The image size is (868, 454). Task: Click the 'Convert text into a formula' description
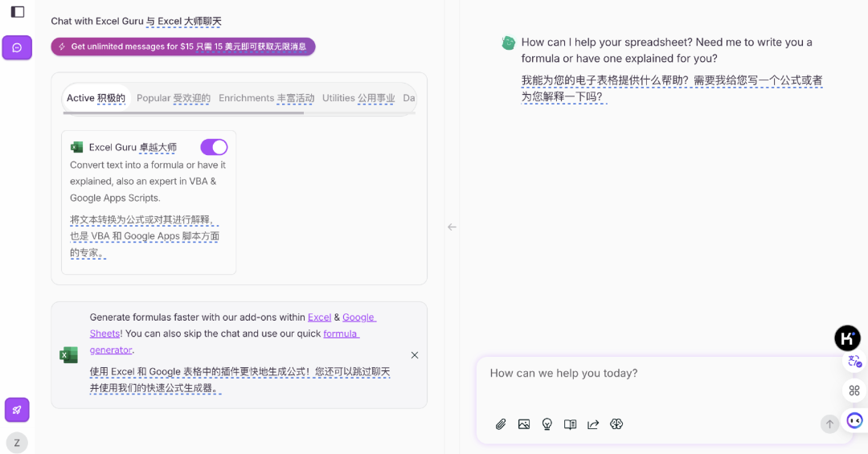click(148, 181)
